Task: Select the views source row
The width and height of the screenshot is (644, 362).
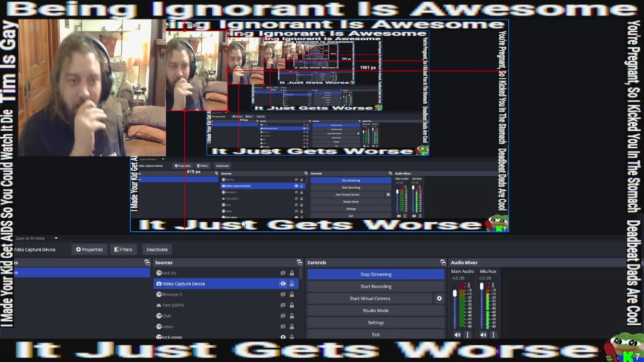Action: point(226,327)
